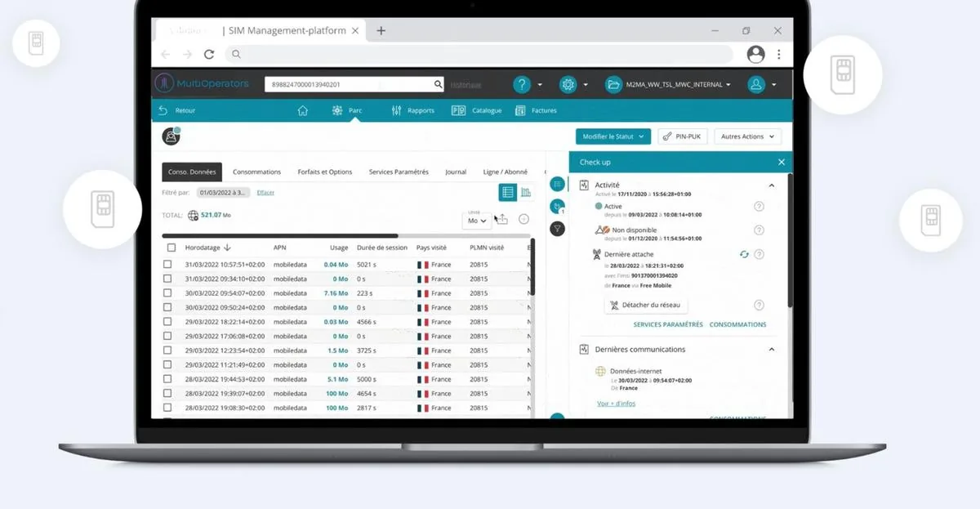Click the search magnifier icon
The height and width of the screenshot is (509, 980).
(438, 84)
